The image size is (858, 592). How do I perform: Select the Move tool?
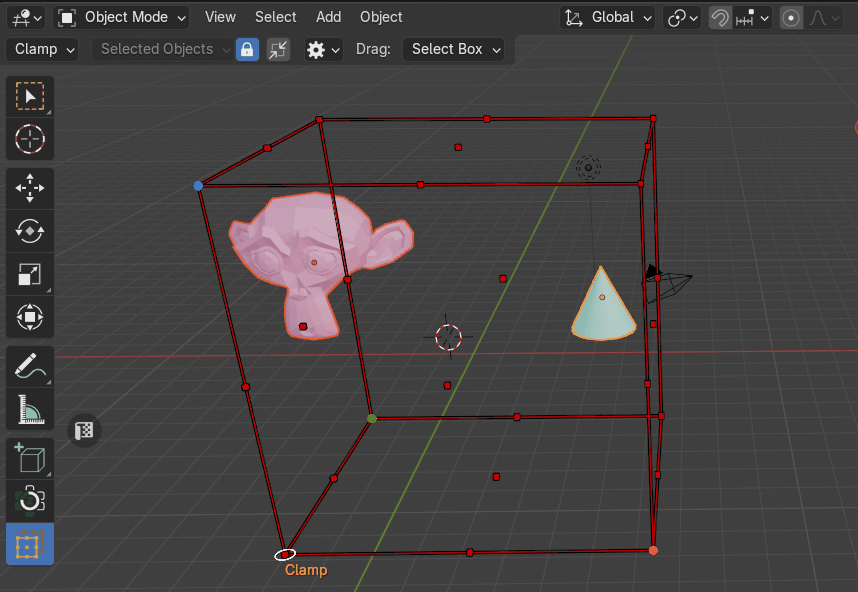tap(30, 188)
